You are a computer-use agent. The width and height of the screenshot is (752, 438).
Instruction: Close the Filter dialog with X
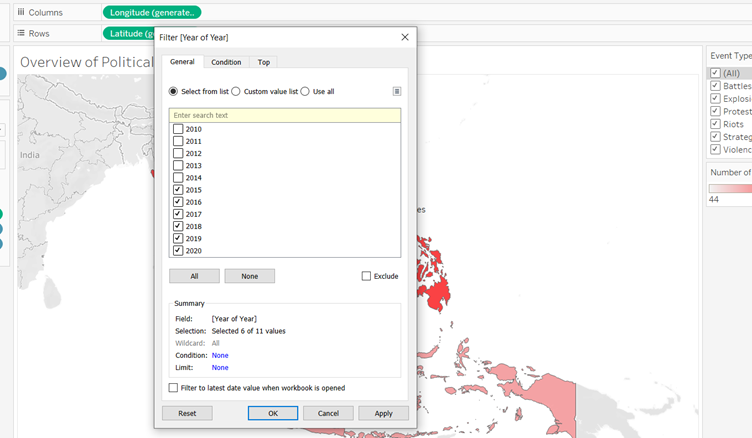click(x=405, y=37)
